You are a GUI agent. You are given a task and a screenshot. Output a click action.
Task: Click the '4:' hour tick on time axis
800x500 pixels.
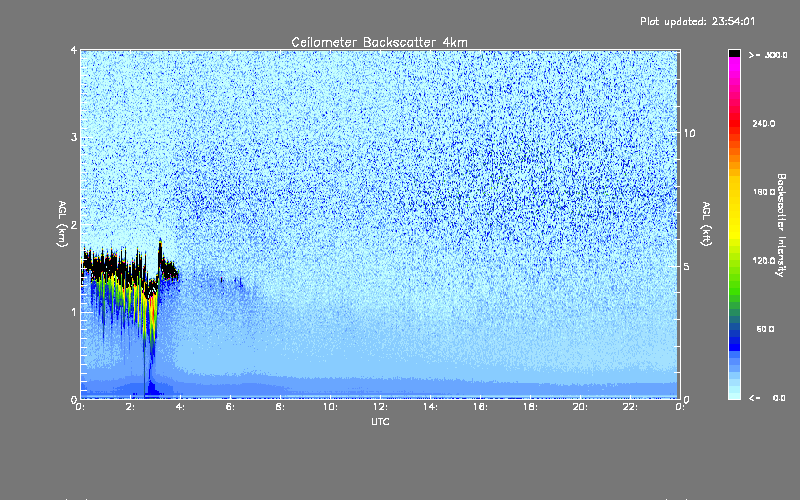[x=181, y=407]
